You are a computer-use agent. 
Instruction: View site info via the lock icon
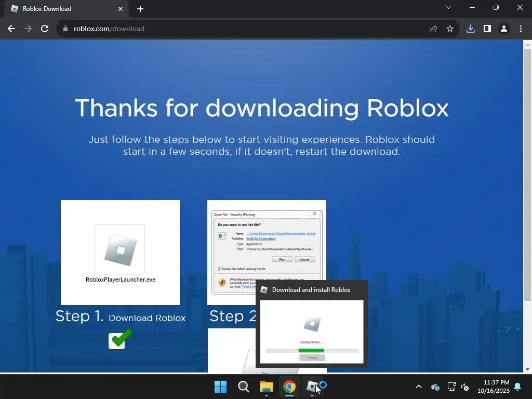point(65,29)
